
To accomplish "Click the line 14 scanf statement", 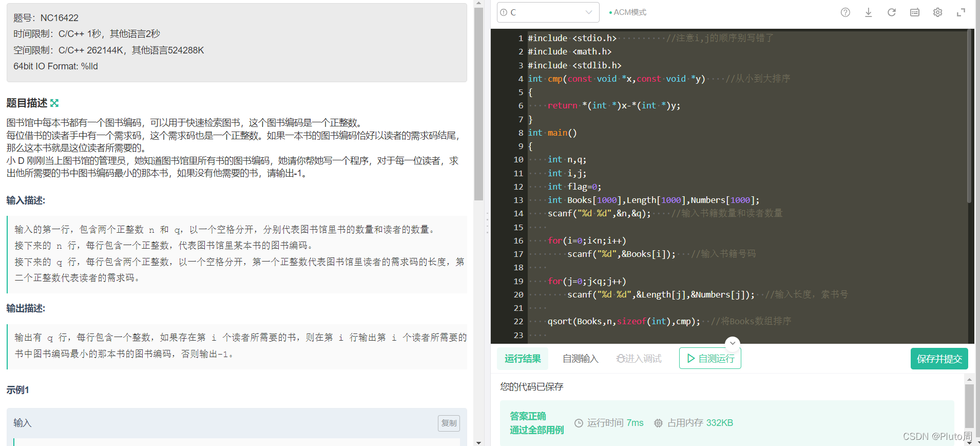I will (599, 213).
